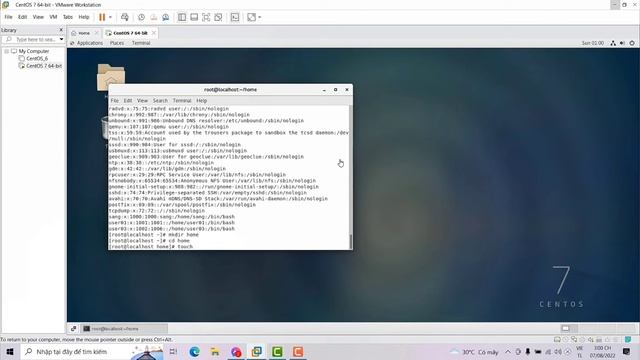Viewport: 640px width, 360px height.
Task: Click the taskbar date and time
Action: point(602,351)
